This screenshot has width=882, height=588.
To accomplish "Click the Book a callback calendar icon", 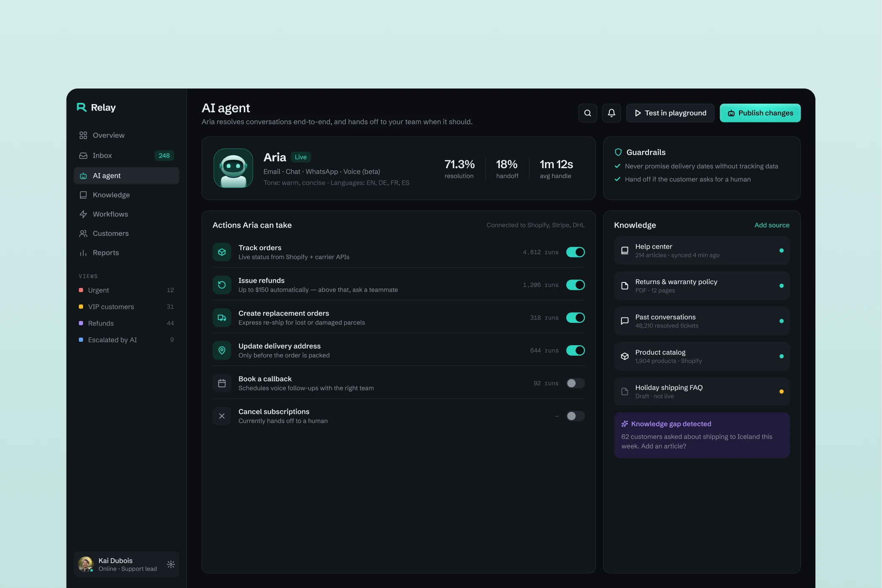I will coord(222,383).
